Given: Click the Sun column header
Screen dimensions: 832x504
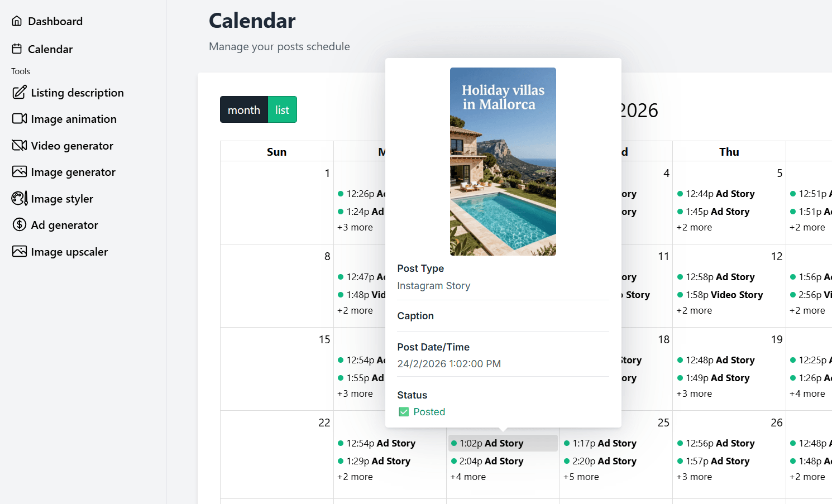Looking at the screenshot, I should (276, 151).
